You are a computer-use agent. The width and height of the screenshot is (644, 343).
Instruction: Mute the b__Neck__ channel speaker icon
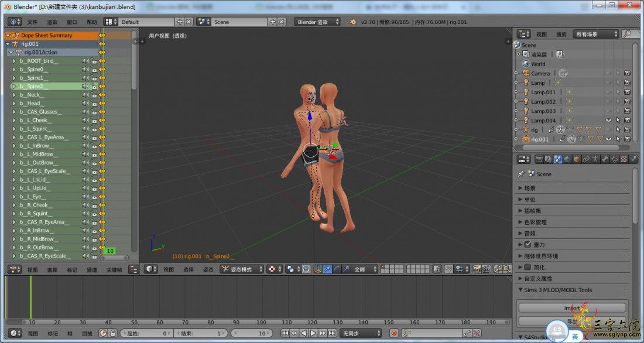click(x=85, y=94)
